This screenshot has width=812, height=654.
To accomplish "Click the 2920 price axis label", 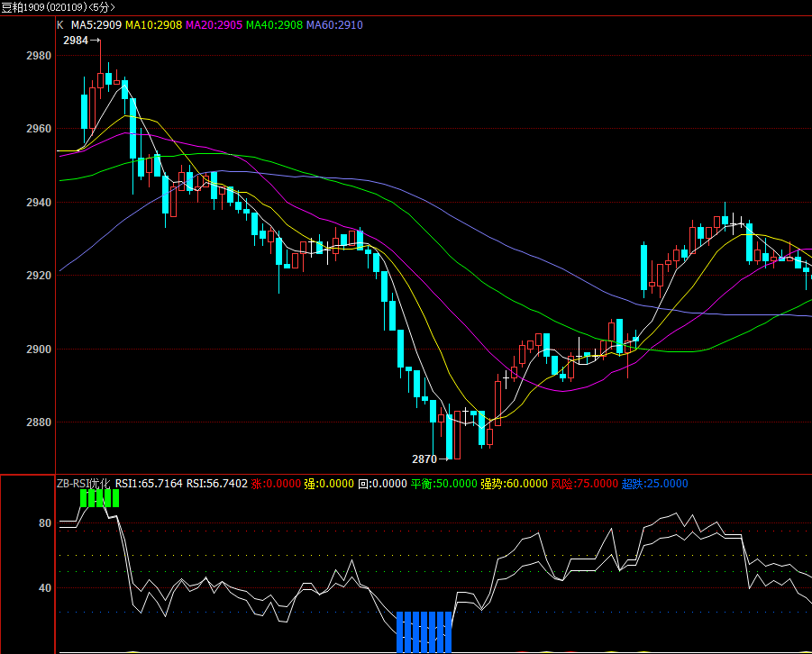I will pyautogui.click(x=39, y=276).
